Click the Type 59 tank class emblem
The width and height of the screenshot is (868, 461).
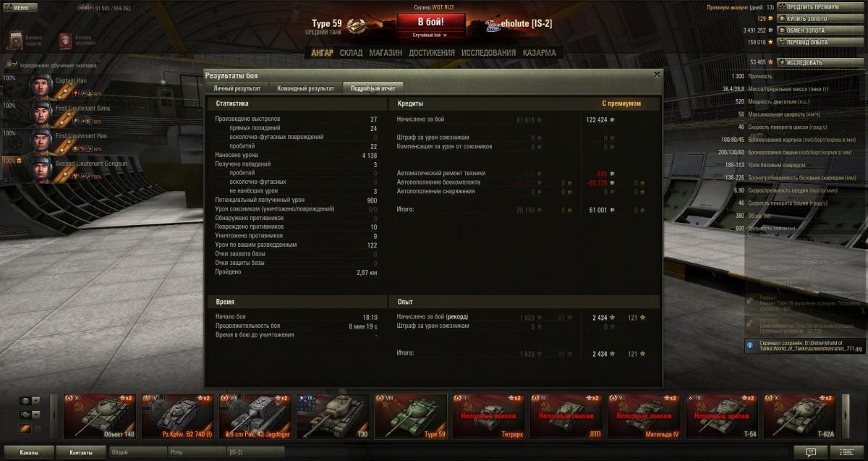coord(355,27)
